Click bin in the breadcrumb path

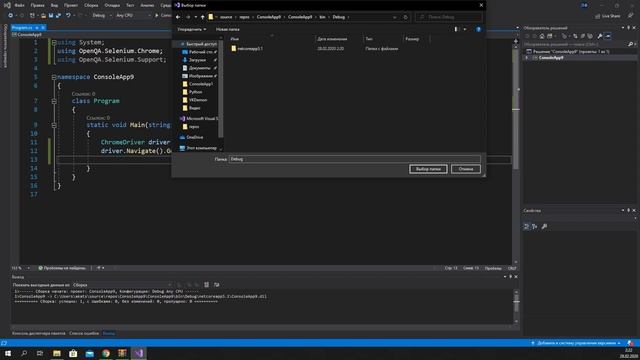322,17
